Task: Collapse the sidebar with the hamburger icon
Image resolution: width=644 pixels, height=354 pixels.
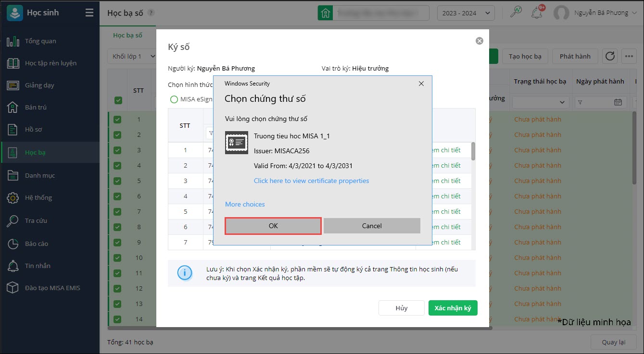Action: click(89, 13)
